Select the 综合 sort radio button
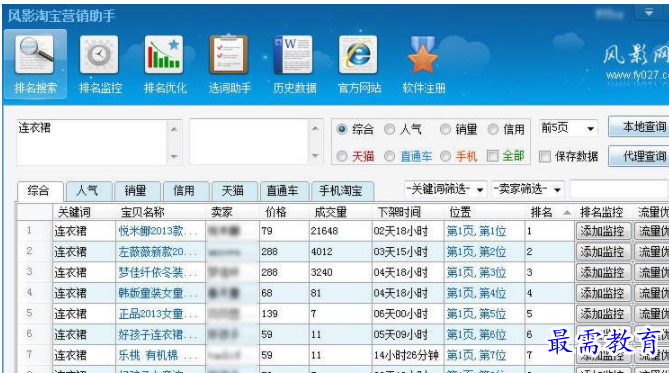Viewport: 669px width, 373px height. [342, 129]
